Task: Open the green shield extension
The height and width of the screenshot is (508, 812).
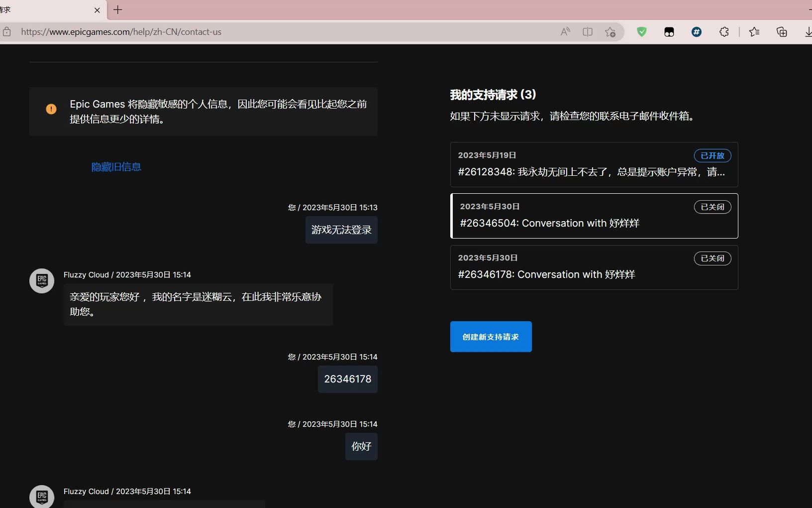Action: 642,32
